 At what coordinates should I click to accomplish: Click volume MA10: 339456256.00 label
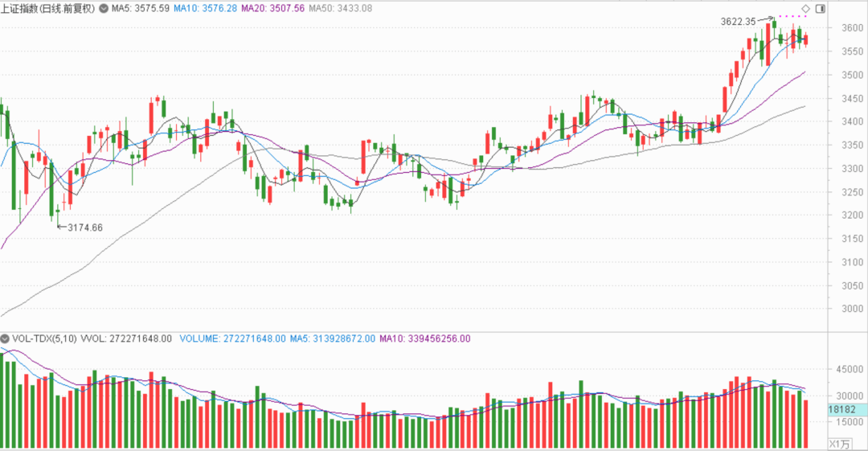pyautogui.click(x=424, y=338)
